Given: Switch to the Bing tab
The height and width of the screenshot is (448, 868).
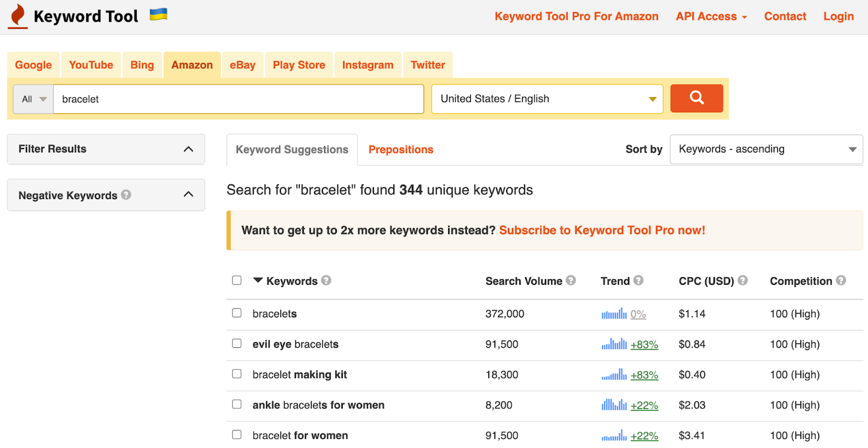Looking at the screenshot, I should pyautogui.click(x=142, y=65).
